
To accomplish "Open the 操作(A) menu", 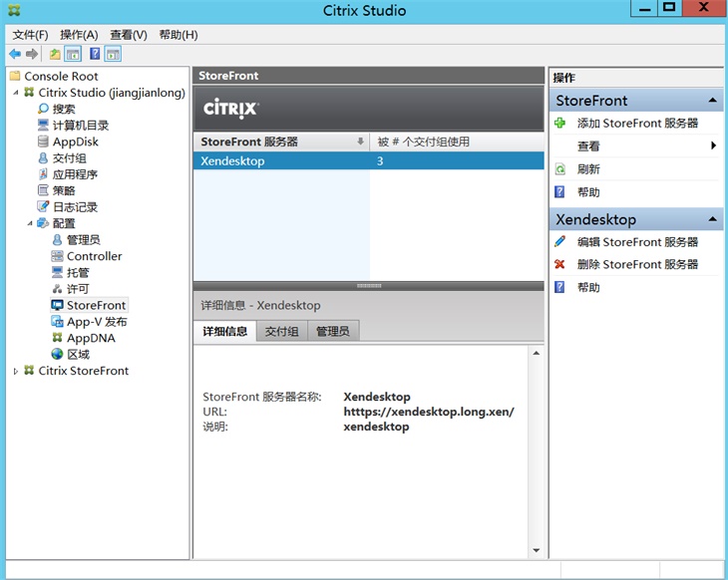I will pos(79,35).
